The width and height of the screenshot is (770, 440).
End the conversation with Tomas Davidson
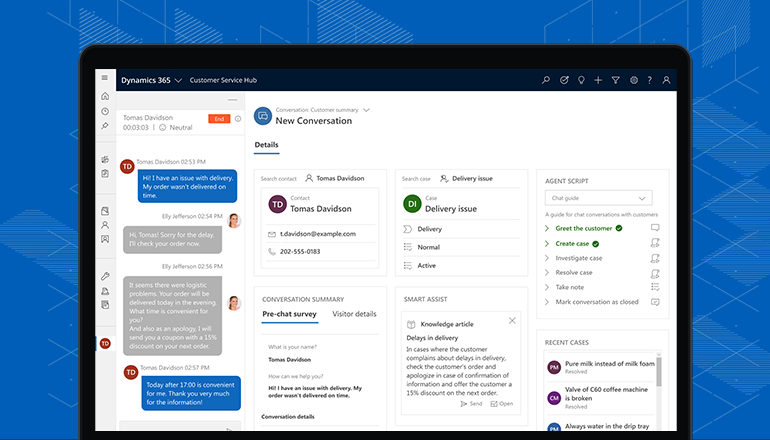tap(218, 118)
